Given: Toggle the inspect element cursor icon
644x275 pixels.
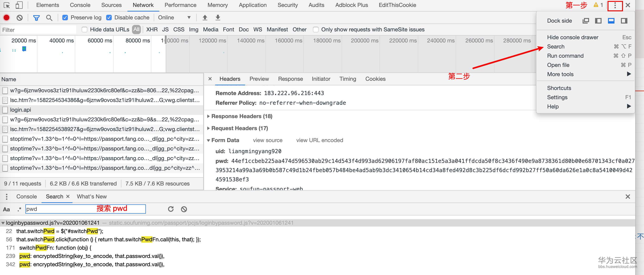Looking at the screenshot, I should (x=7, y=5).
